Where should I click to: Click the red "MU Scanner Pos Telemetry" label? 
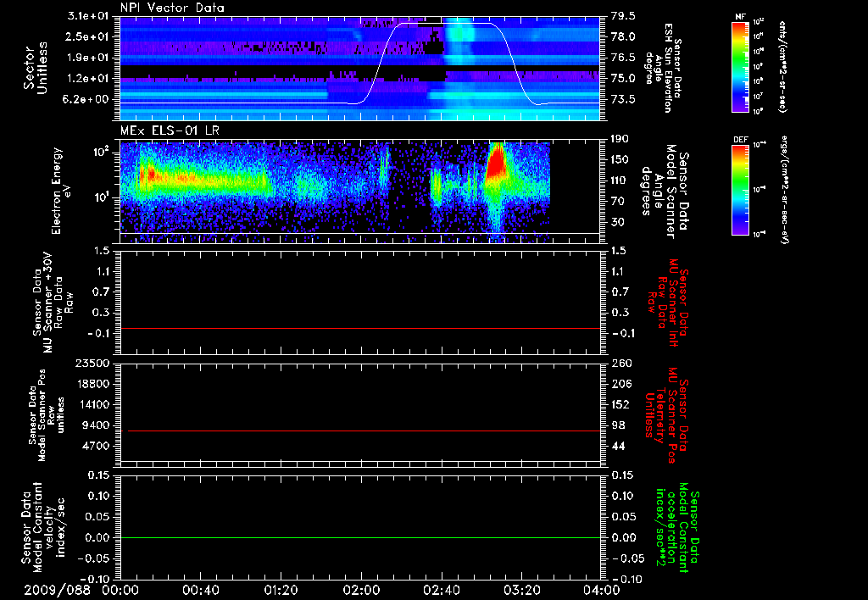click(665, 415)
